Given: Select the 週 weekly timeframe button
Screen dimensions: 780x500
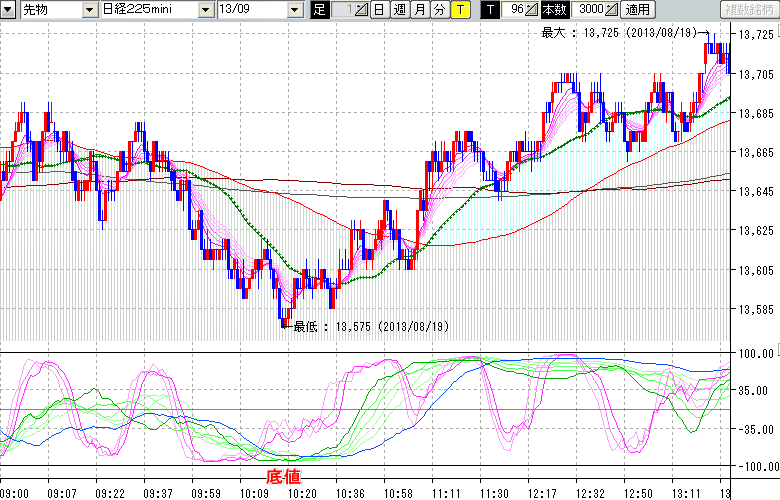Looking at the screenshot, I should click(399, 9).
